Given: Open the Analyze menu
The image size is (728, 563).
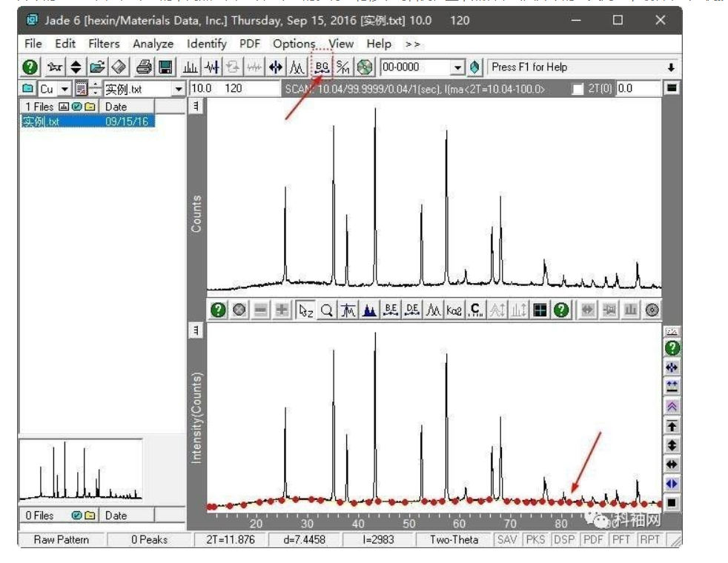Looking at the screenshot, I should [153, 44].
